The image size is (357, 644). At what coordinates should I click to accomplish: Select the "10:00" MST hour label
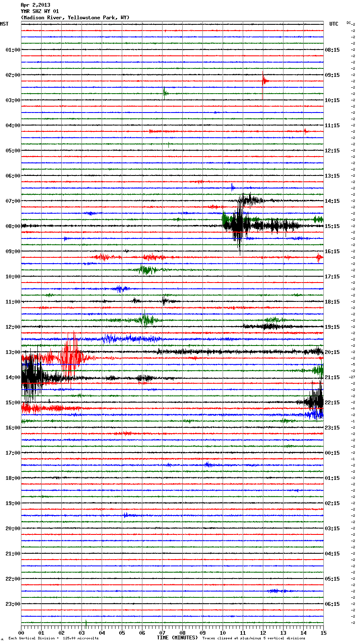pos(13,277)
